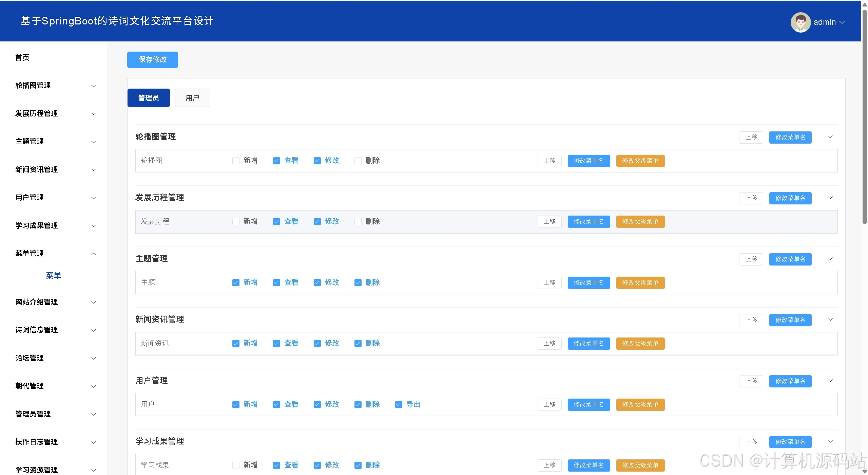868x475 pixels.
Task: Enable 新增 checkbox for 学习成果
Action: 236,465
